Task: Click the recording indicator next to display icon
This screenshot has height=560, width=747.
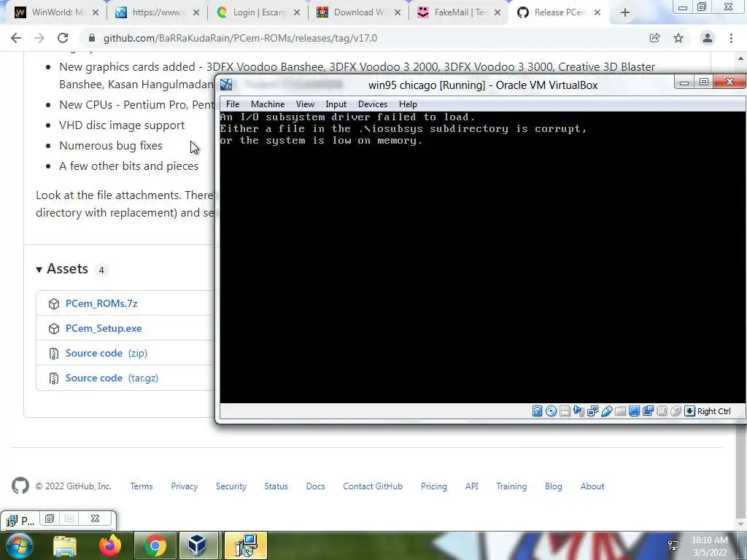Action: pyautogui.click(x=648, y=411)
